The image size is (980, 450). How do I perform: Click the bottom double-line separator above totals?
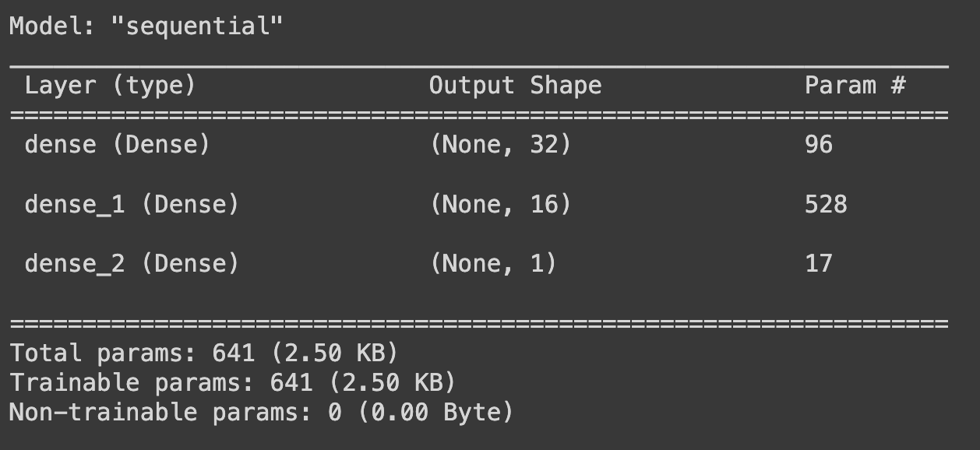(479, 323)
